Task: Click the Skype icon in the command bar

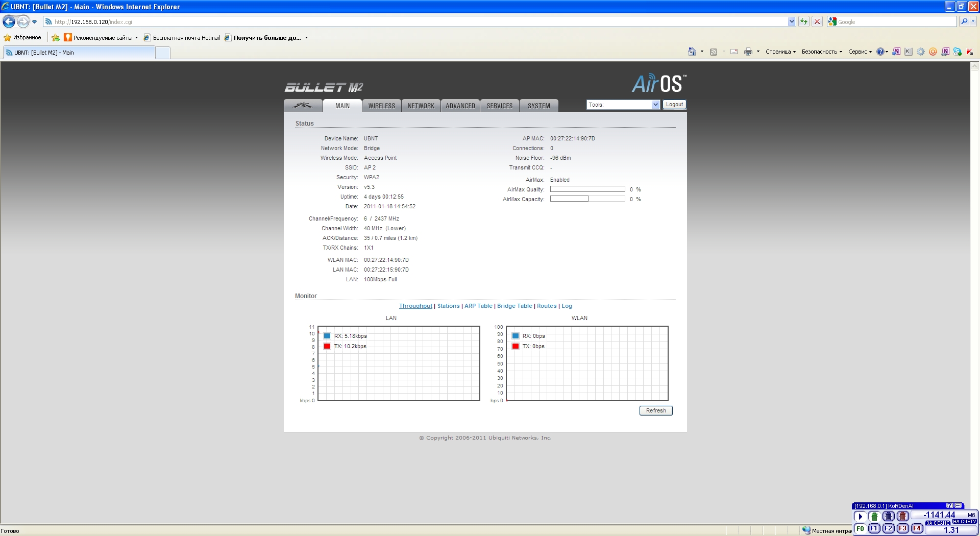Action: [x=958, y=52]
